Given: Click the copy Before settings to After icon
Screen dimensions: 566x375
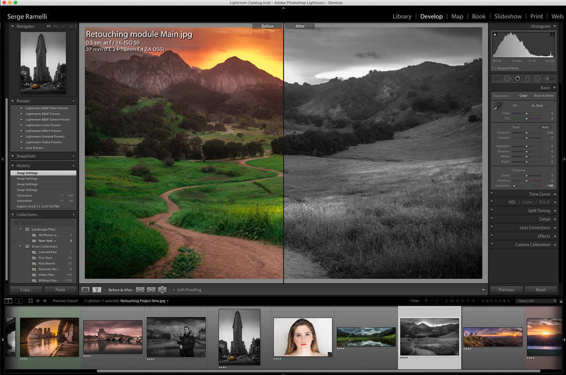Looking at the screenshot, I should (x=140, y=289).
